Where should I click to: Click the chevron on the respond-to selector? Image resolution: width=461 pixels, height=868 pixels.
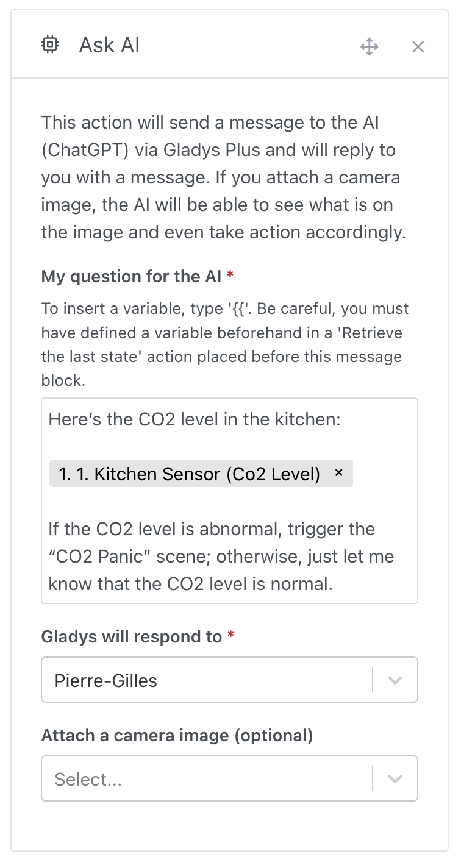coord(395,680)
